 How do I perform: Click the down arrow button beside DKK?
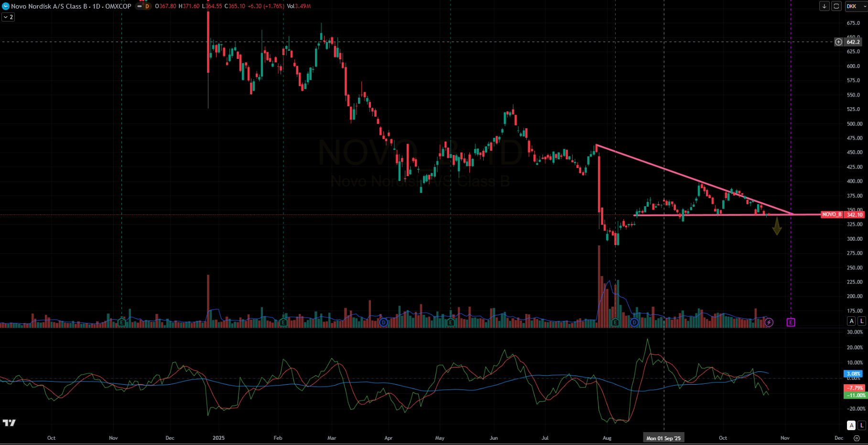[x=824, y=6]
